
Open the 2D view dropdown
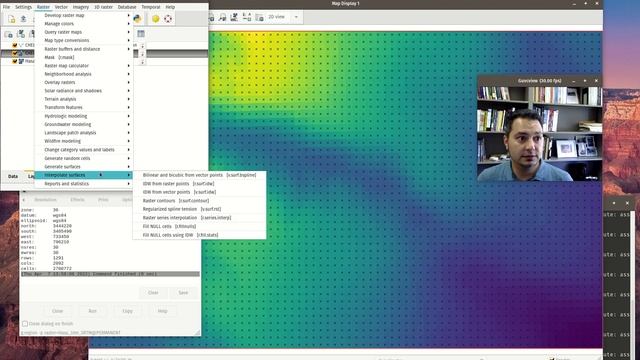(x=283, y=17)
